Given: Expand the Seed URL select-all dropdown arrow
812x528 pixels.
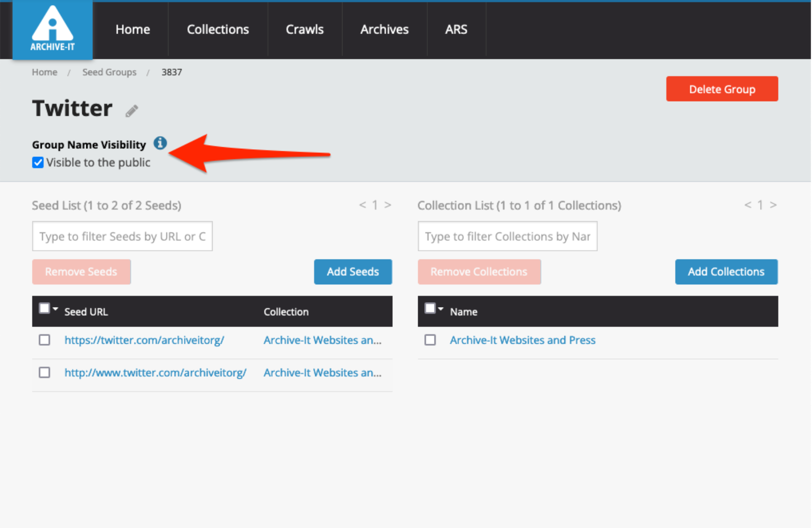Looking at the screenshot, I should (55, 309).
